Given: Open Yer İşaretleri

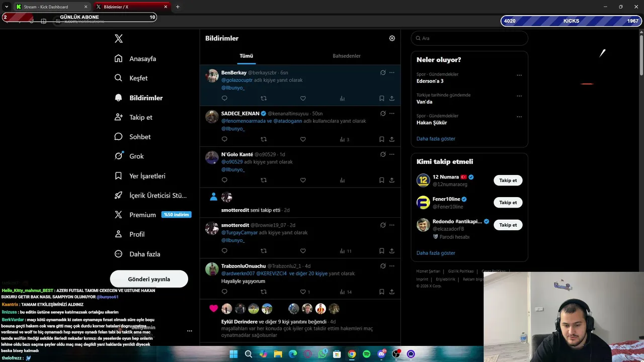Looking at the screenshot, I should (140, 176).
